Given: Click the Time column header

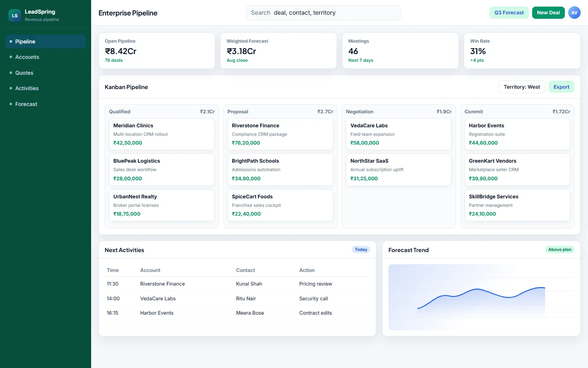Looking at the screenshot, I should coord(113,270).
